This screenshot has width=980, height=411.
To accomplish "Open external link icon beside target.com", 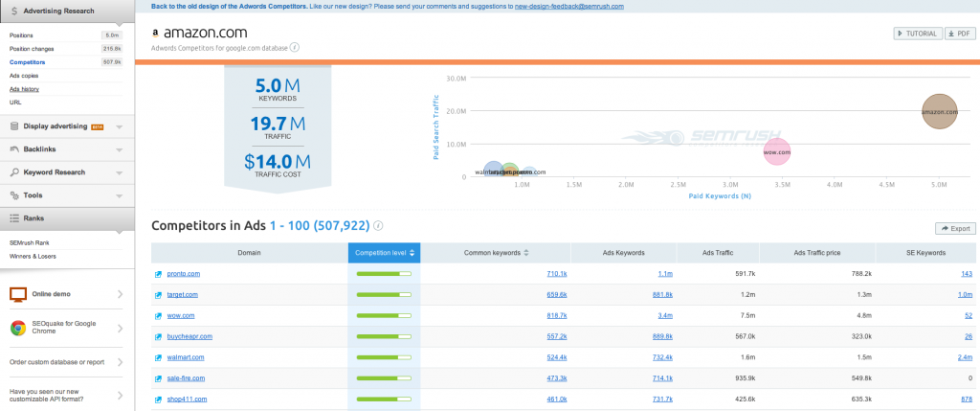I will tap(158, 295).
